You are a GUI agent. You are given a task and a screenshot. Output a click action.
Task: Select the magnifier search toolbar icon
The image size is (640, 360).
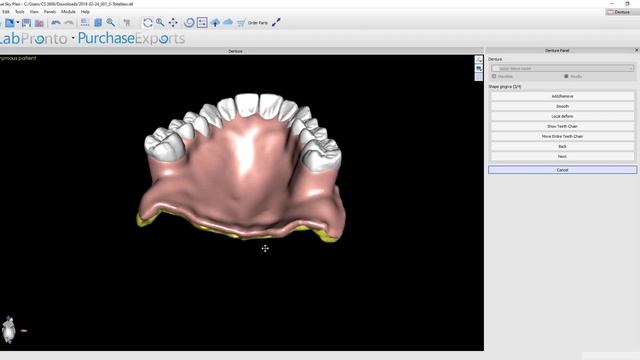click(x=111, y=23)
